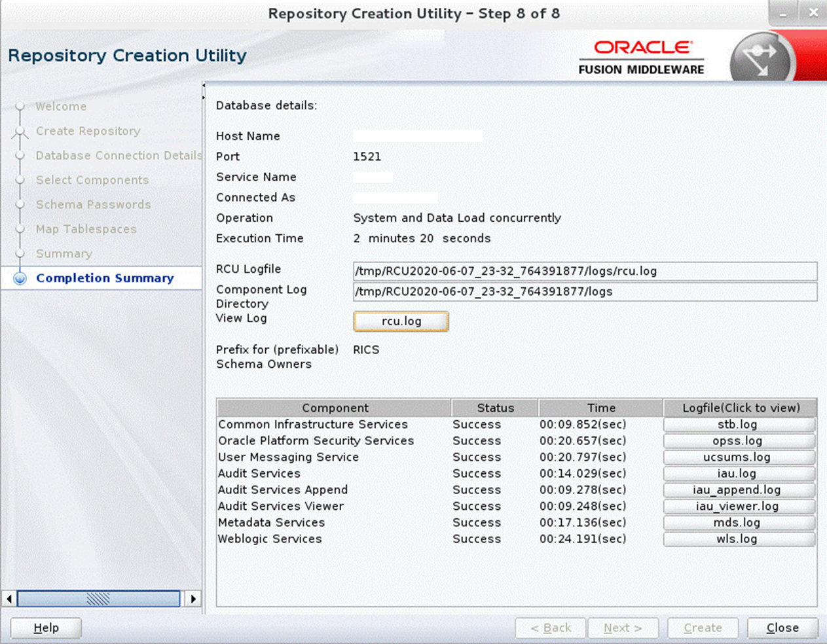
Task: Select the Summary step in navigation pane
Action: click(64, 253)
